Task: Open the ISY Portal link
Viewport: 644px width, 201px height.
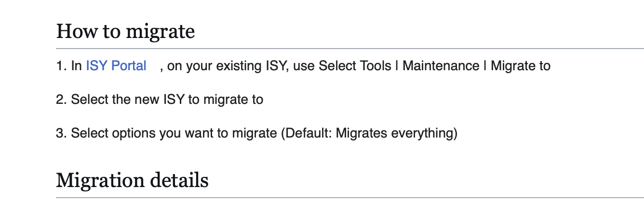Action: (116, 66)
